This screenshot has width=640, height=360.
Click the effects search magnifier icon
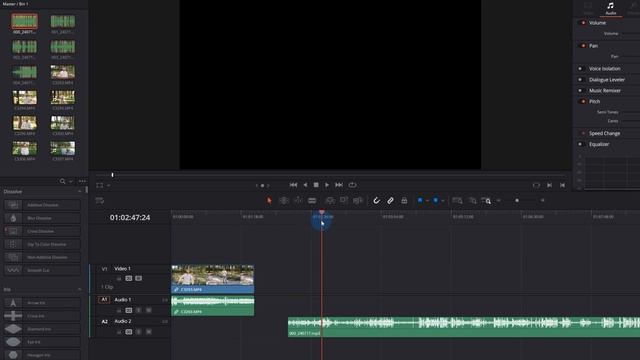[62, 181]
